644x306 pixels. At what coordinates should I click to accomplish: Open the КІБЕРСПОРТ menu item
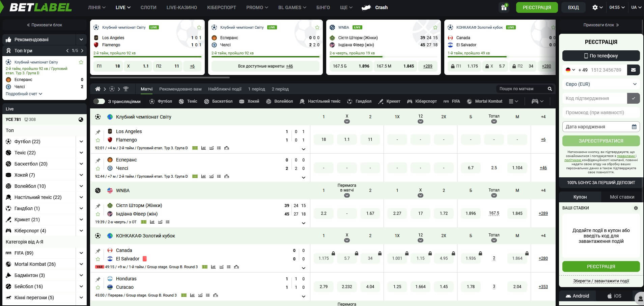[222, 7]
